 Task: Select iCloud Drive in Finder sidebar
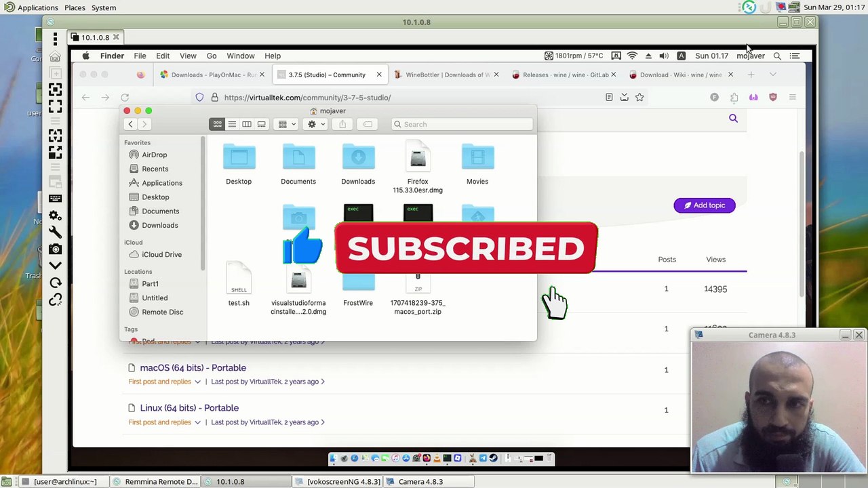coord(155,254)
